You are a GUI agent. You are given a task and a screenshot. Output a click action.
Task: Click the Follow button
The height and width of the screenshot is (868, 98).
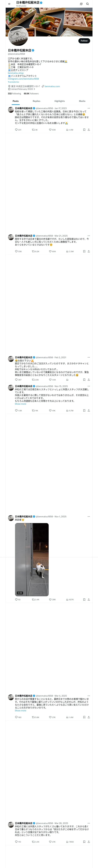click(84, 41)
